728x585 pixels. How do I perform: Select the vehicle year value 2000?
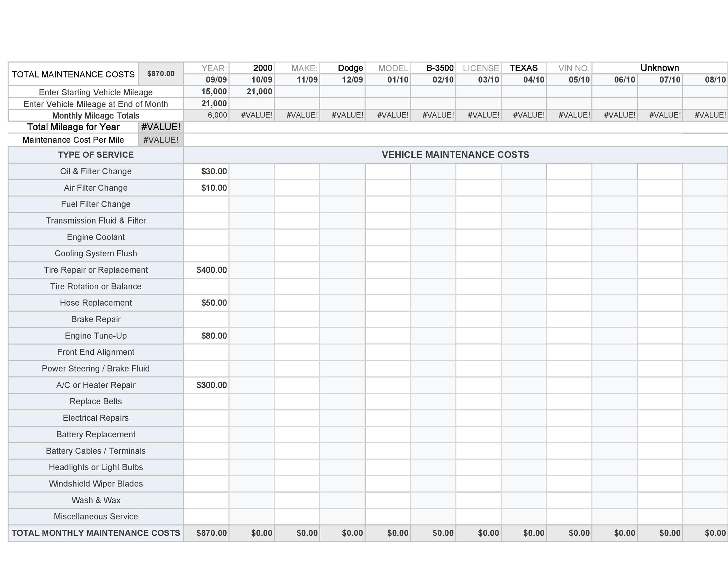tap(252, 68)
